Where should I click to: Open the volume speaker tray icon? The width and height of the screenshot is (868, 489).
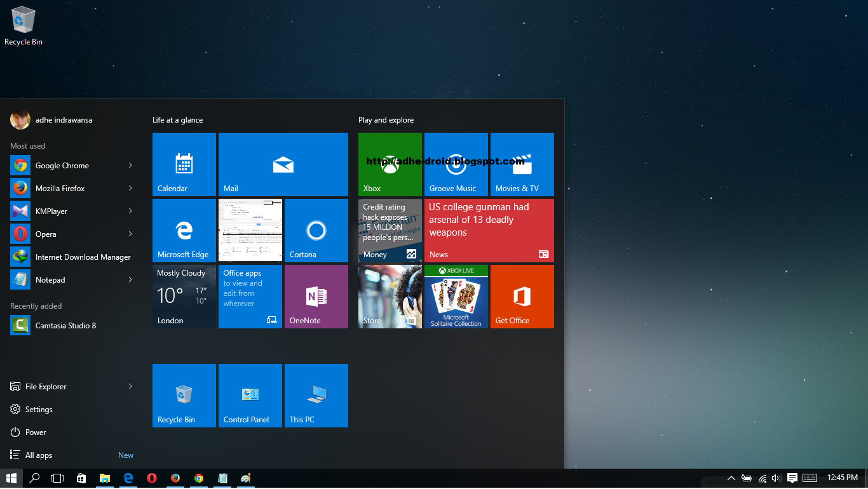(776, 478)
